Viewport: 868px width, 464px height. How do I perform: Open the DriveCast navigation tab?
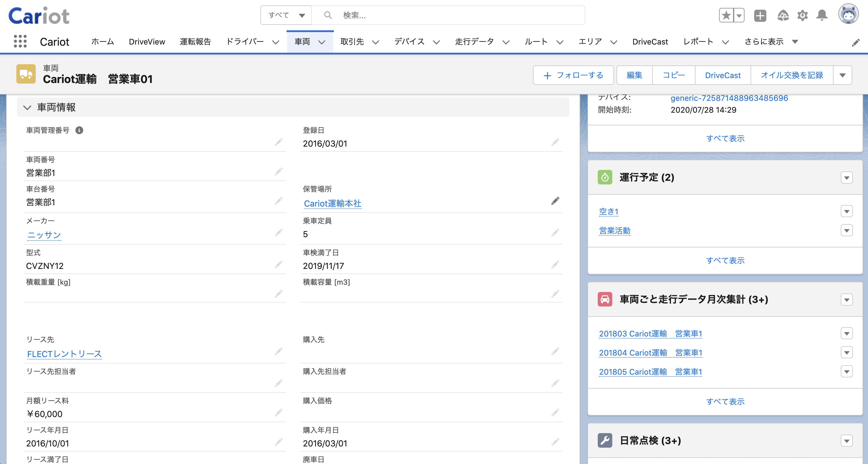(x=650, y=42)
